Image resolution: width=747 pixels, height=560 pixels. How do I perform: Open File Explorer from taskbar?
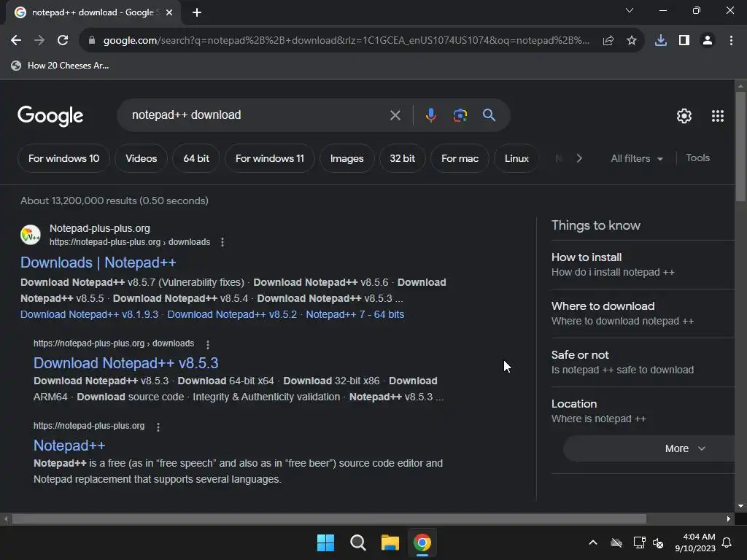coord(390,542)
